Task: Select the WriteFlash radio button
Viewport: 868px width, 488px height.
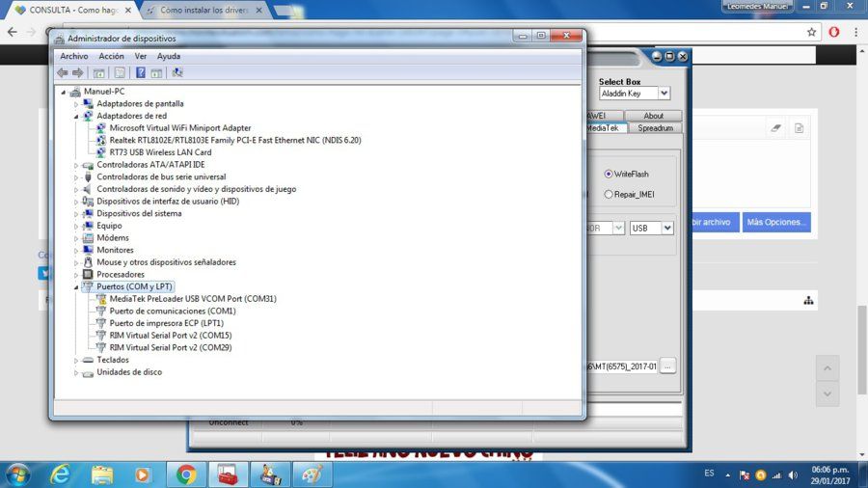Action: coord(609,174)
